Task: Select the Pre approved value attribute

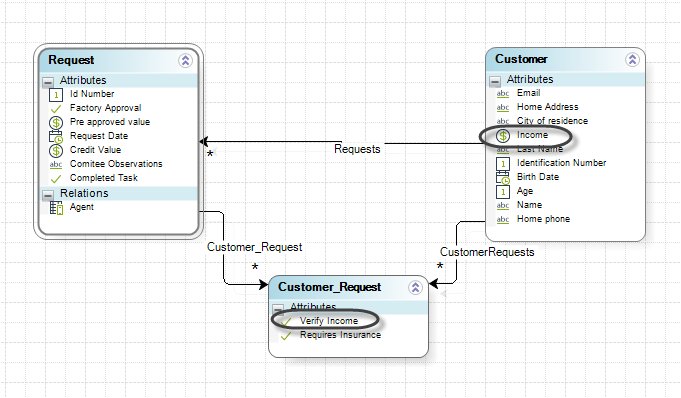Action: 110,122
